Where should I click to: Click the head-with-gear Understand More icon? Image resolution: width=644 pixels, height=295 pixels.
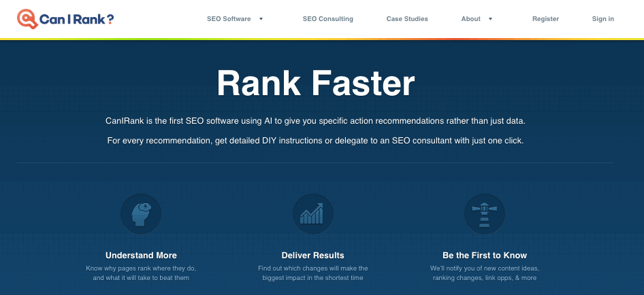(141, 213)
